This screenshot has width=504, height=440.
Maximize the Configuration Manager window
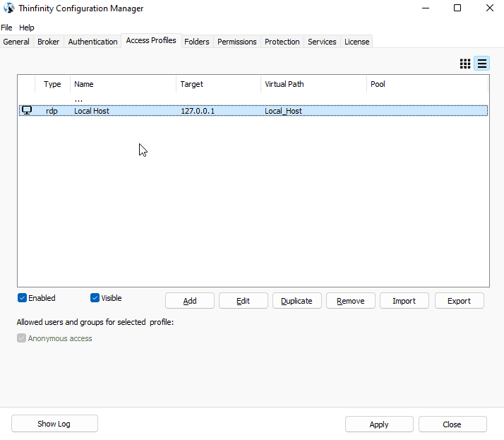(x=457, y=8)
